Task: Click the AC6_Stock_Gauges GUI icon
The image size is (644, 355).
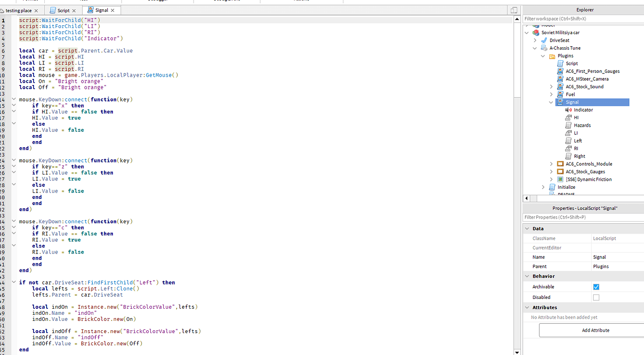Action: point(560,171)
